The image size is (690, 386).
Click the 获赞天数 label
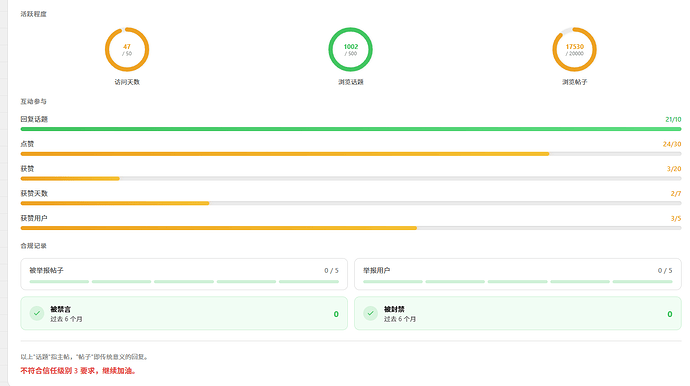click(34, 193)
